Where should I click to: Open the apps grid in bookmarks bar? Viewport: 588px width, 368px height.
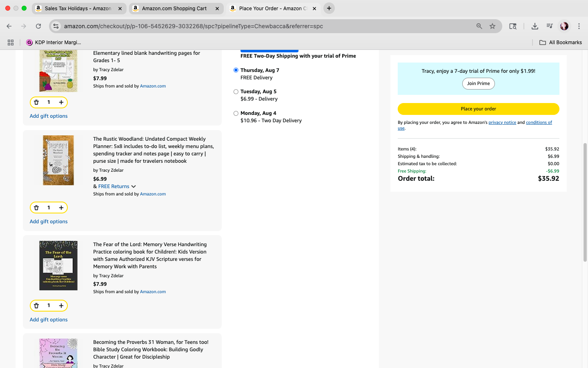11,43
